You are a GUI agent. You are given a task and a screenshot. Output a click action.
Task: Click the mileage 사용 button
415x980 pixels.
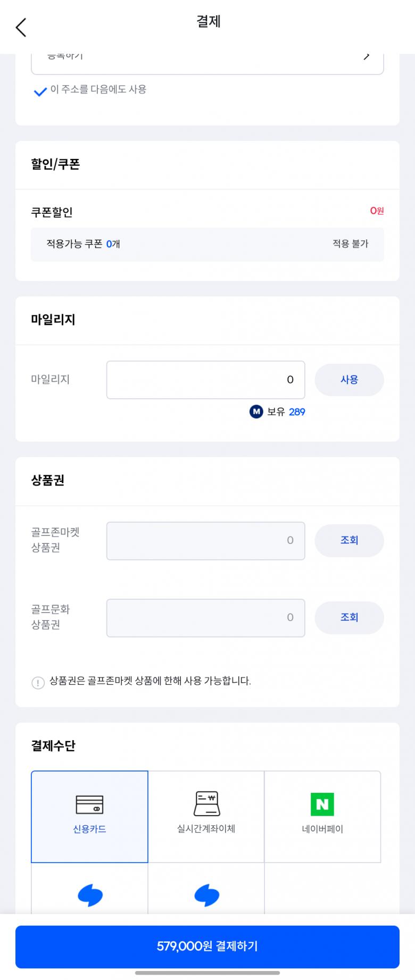[349, 380]
